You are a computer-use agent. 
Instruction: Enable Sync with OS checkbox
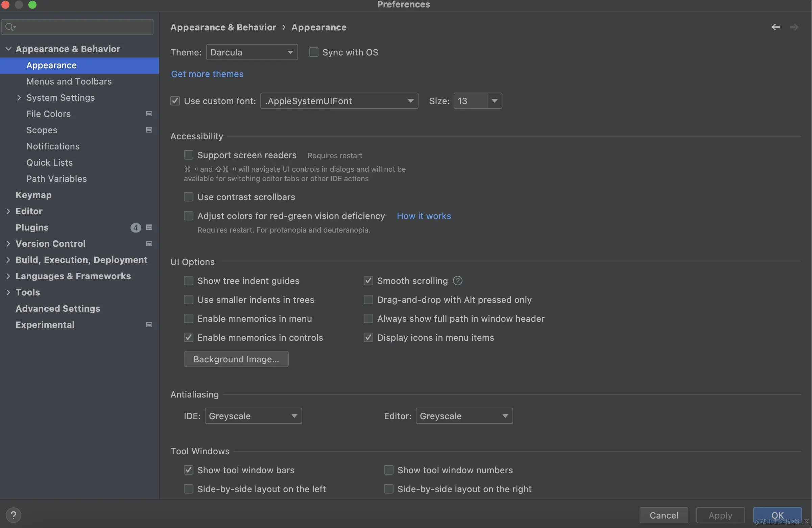pyautogui.click(x=313, y=52)
